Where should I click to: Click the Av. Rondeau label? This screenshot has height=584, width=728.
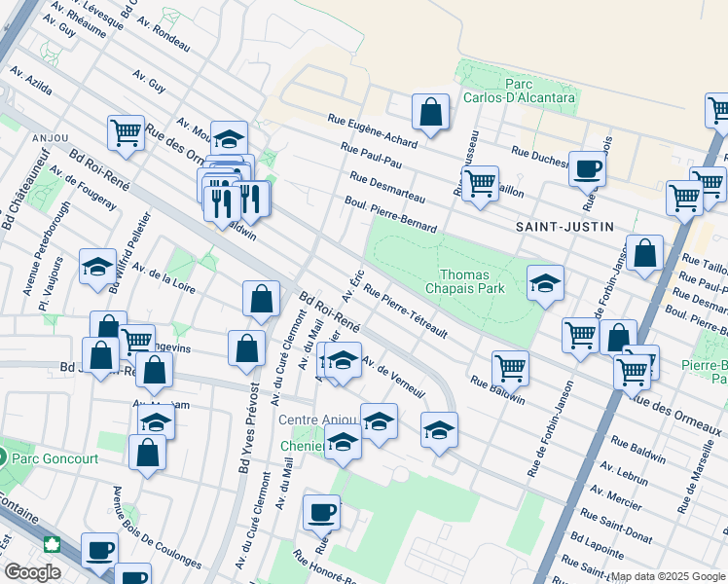pyautogui.click(x=164, y=34)
